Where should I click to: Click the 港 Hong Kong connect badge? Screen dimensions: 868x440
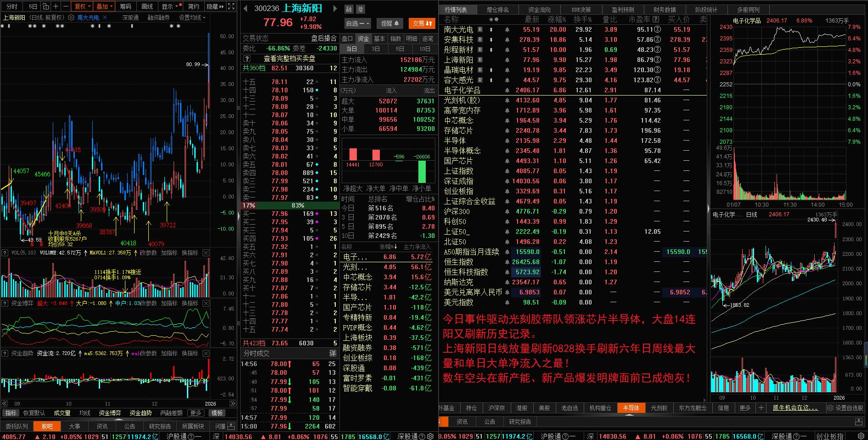pyautogui.click(x=360, y=9)
